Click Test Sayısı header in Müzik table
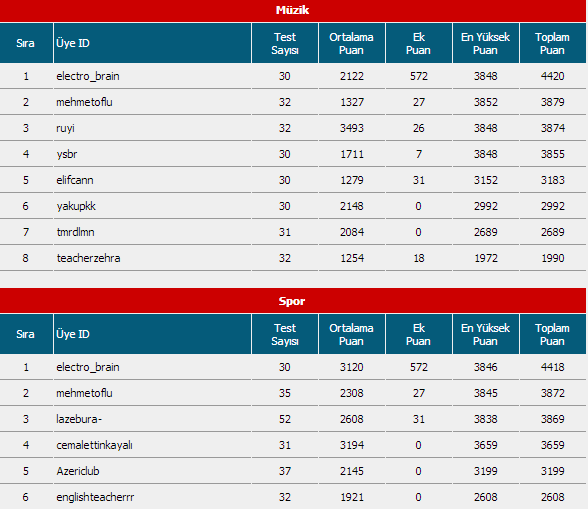 [285, 43]
